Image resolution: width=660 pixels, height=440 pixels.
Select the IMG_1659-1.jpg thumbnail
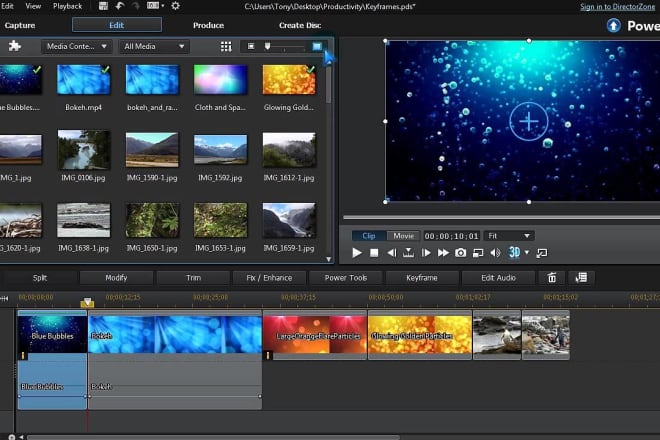[289, 221]
